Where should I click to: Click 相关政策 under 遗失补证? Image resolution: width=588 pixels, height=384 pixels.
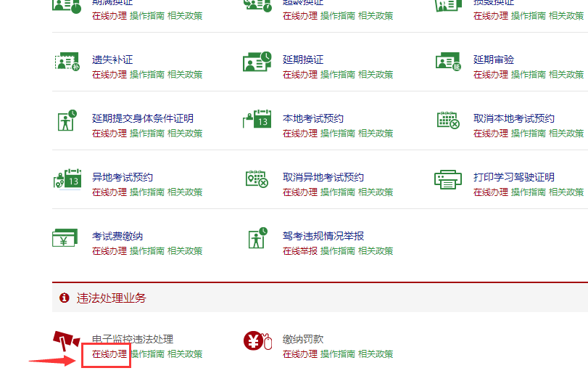coord(185,75)
